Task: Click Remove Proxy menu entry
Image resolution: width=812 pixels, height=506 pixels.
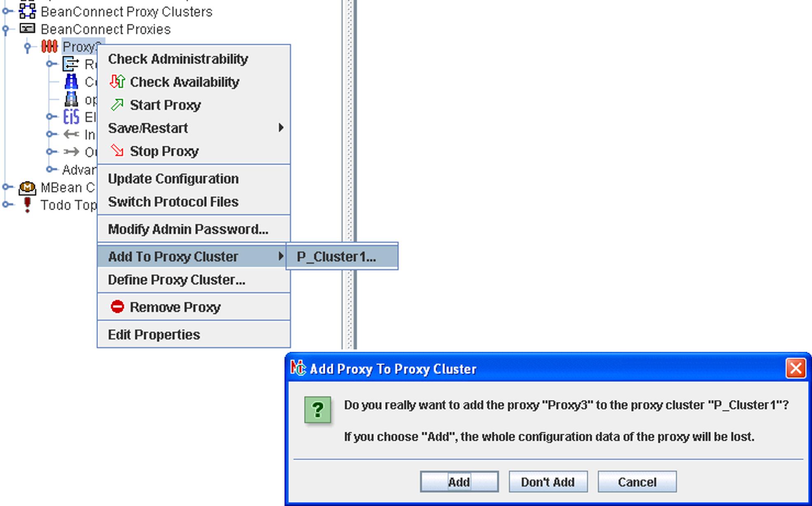Action: pyautogui.click(x=175, y=307)
